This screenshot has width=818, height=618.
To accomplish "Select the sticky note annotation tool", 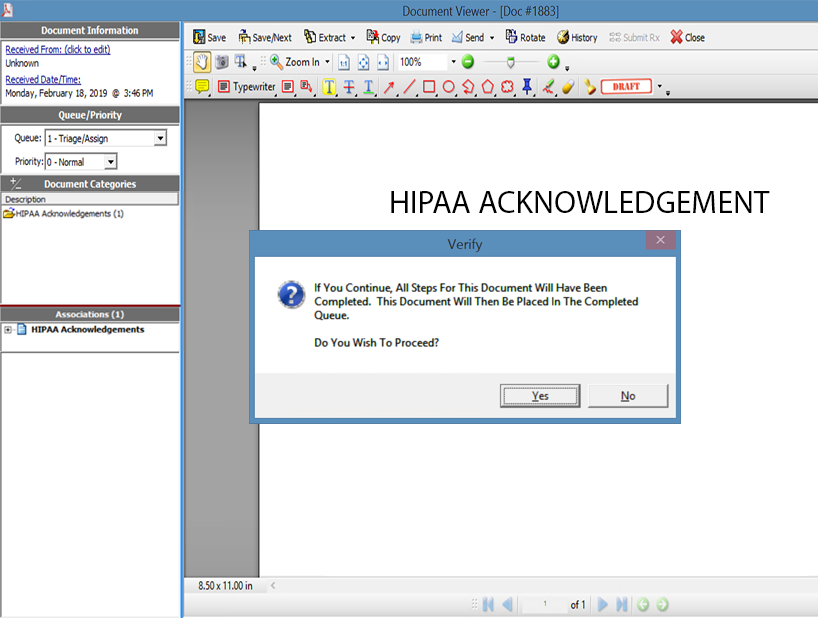I will (202, 87).
